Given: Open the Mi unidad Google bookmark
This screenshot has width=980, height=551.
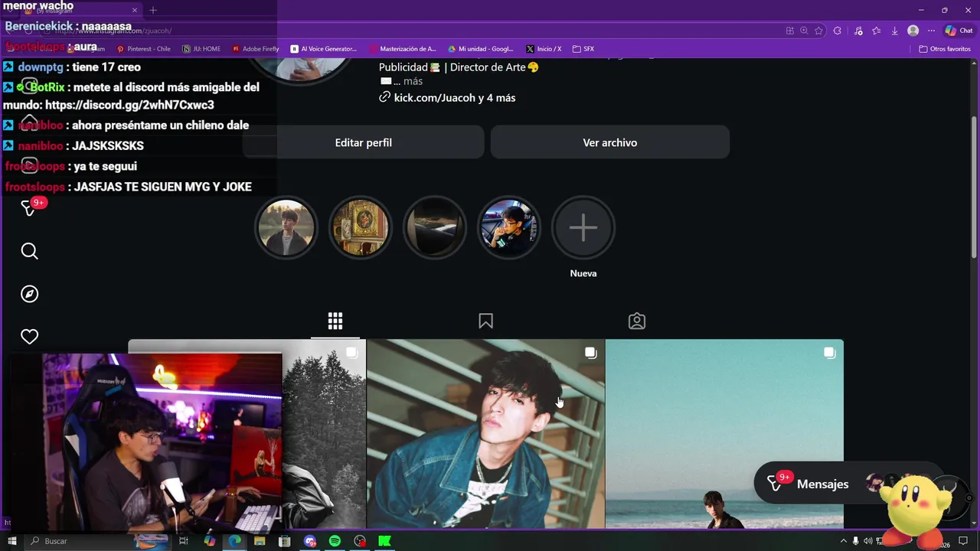Looking at the screenshot, I should 481,49.
